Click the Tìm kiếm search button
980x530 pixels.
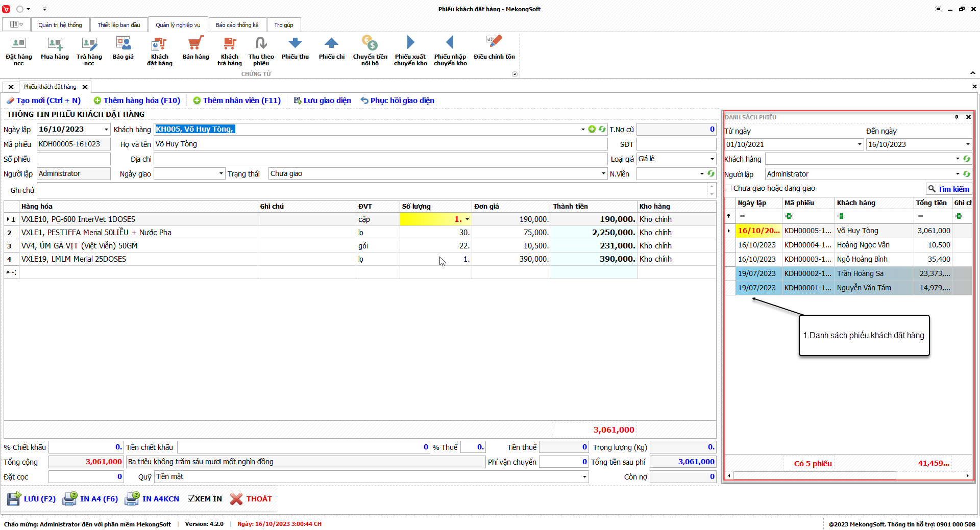click(948, 189)
